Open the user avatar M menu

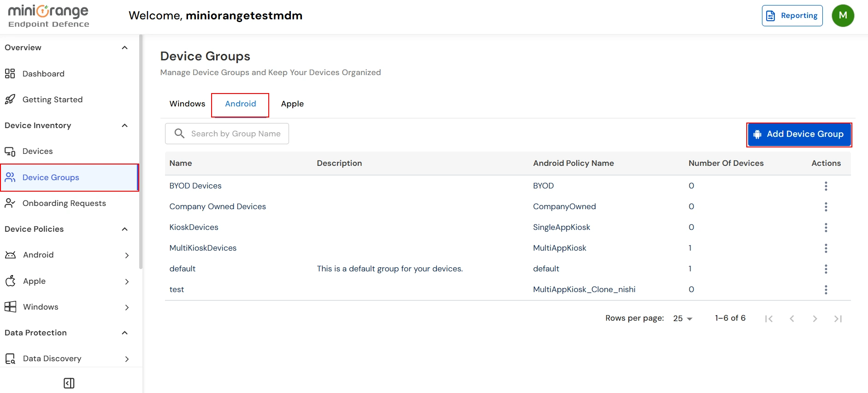[x=843, y=16]
